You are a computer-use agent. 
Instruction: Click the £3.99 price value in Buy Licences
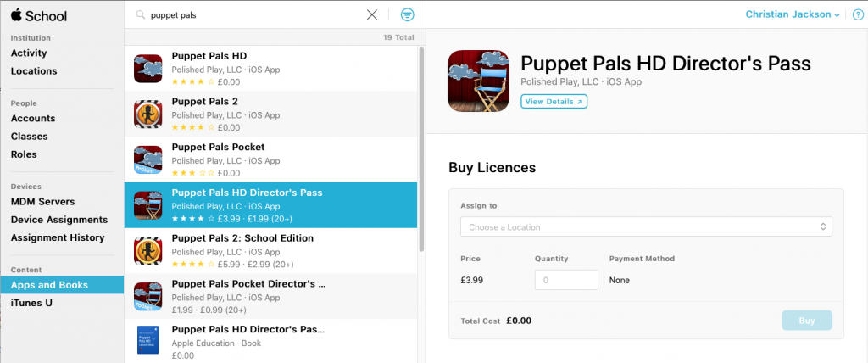471,280
